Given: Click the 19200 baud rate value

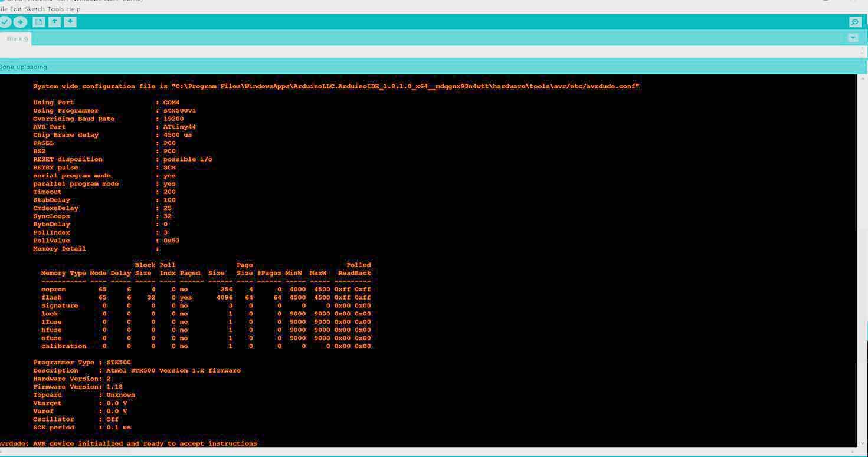Looking at the screenshot, I should coord(173,119).
